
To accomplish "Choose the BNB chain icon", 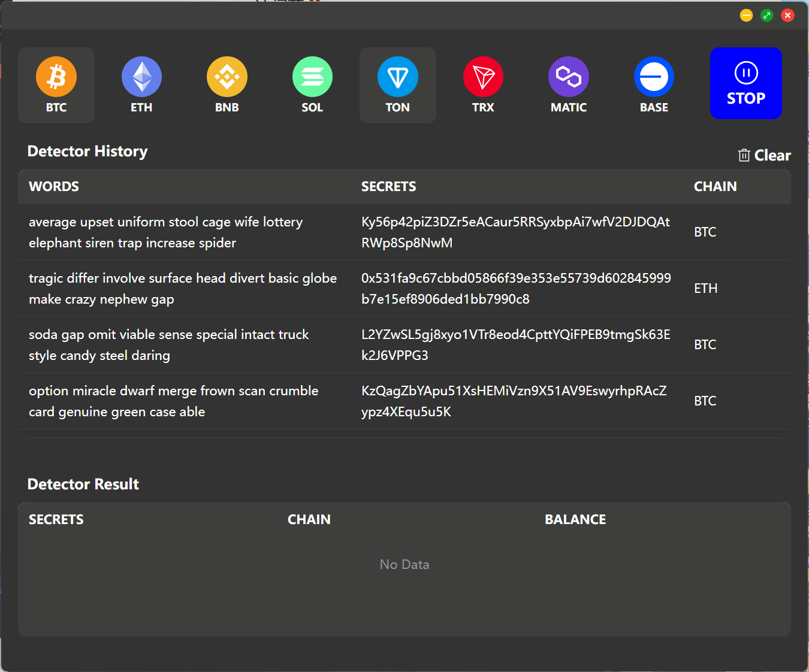I will 227,77.
